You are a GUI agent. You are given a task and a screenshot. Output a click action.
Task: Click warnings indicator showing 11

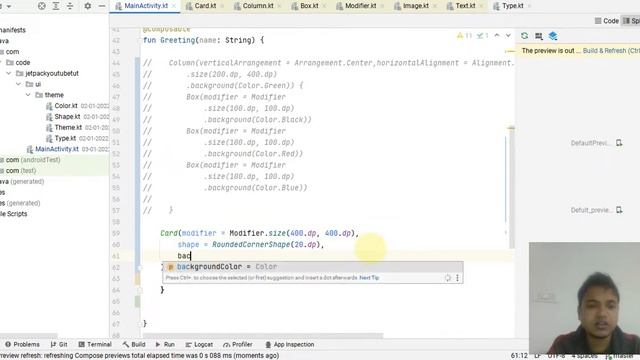point(464,36)
